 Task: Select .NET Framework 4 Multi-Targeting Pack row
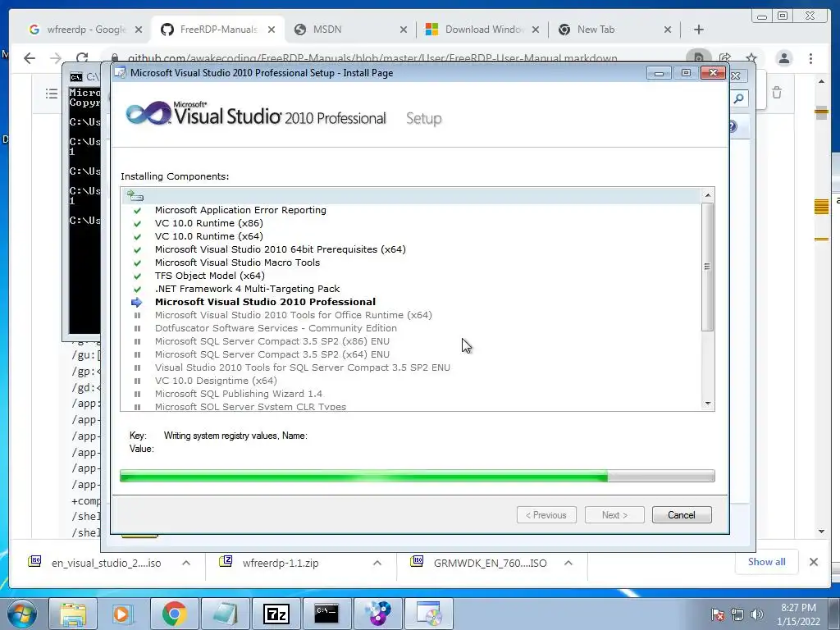click(247, 289)
